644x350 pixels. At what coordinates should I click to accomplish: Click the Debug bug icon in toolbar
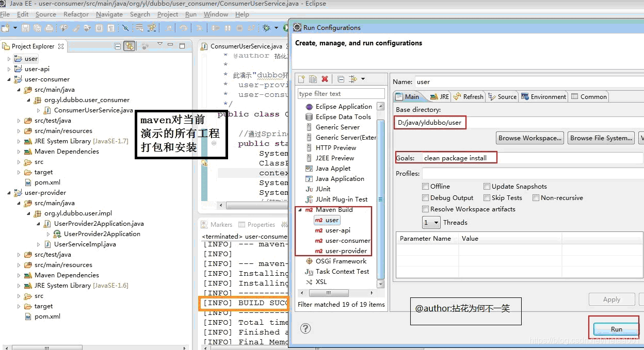(266, 28)
